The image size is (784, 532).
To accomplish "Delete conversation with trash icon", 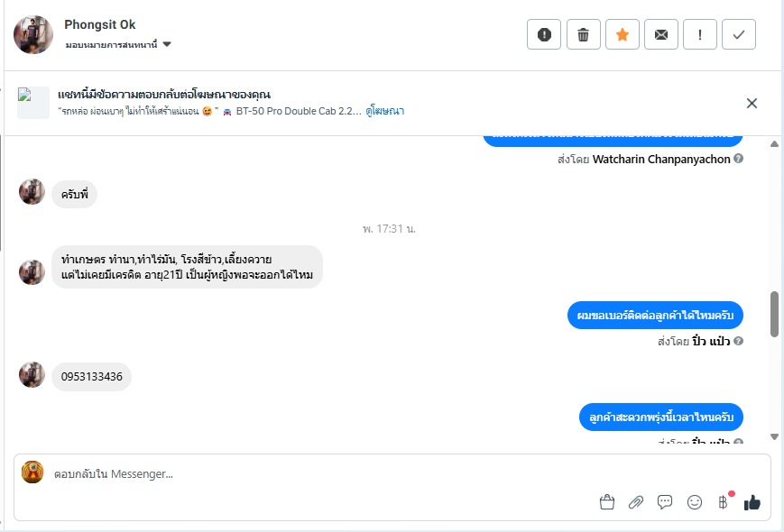I will [x=583, y=35].
